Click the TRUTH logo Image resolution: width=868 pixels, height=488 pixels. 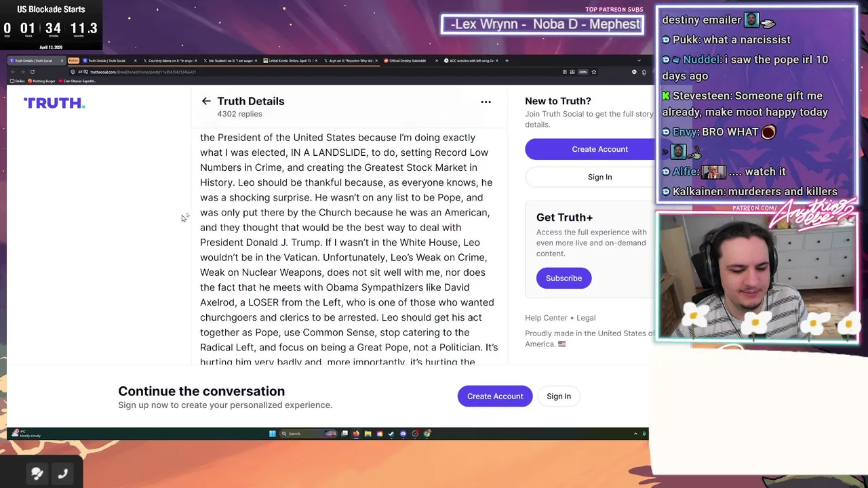pyautogui.click(x=54, y=103)
